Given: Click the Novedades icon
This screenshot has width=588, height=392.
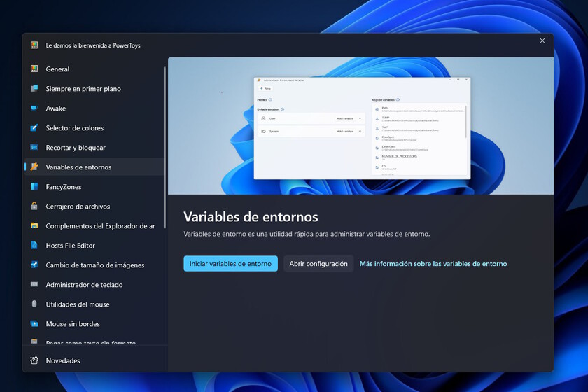Looking at the screenshot, I should click(34, 360).
